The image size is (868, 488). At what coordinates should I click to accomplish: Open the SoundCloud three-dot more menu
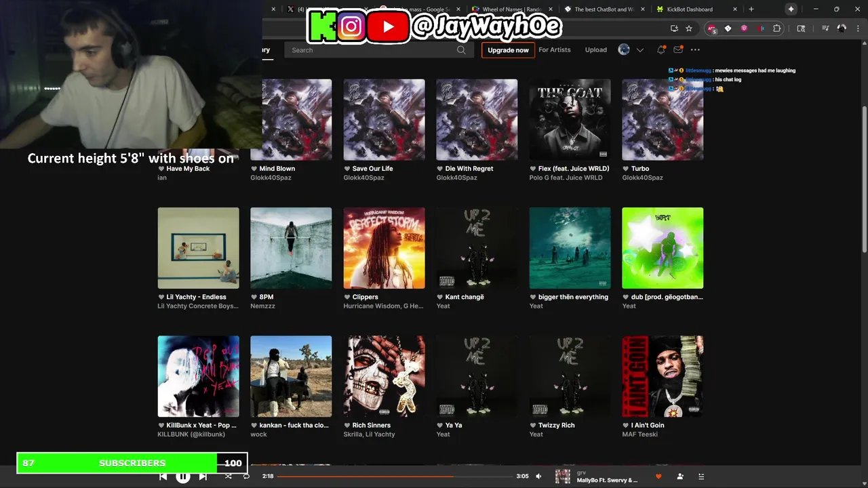(695, 49)
